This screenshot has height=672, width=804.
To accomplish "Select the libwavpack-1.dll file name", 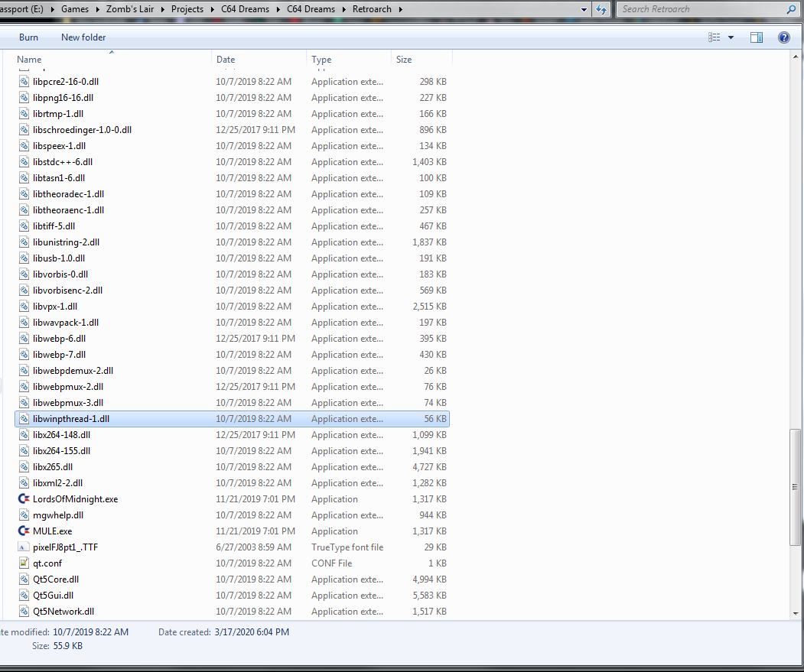I will [x=66, y=323].
